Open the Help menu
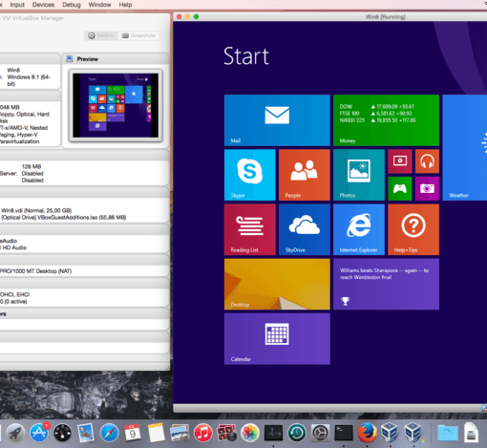This screenshot has height=448, width=487. [125, 5]
